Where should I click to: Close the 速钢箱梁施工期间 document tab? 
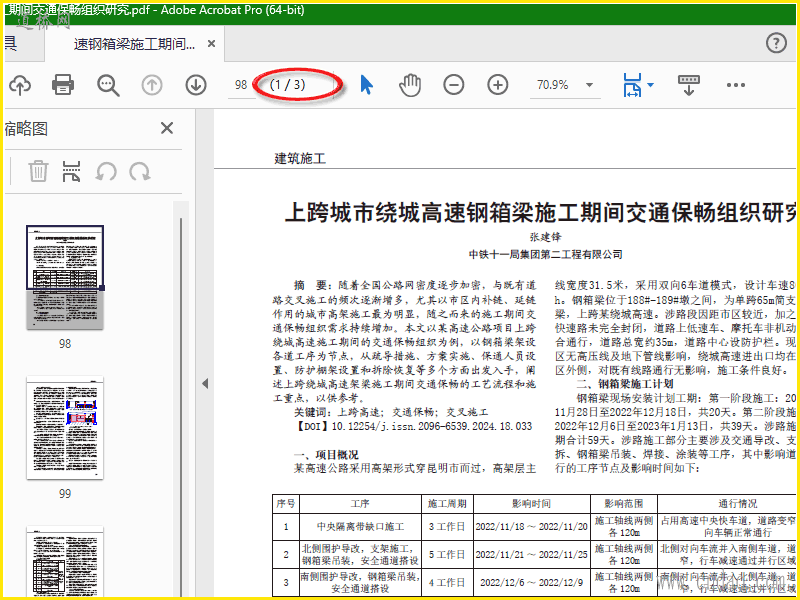point(212,45)
